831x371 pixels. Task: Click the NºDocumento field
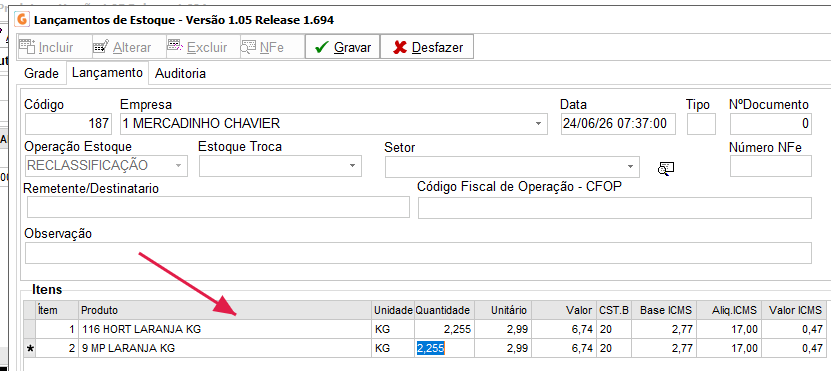pos(771,124)
